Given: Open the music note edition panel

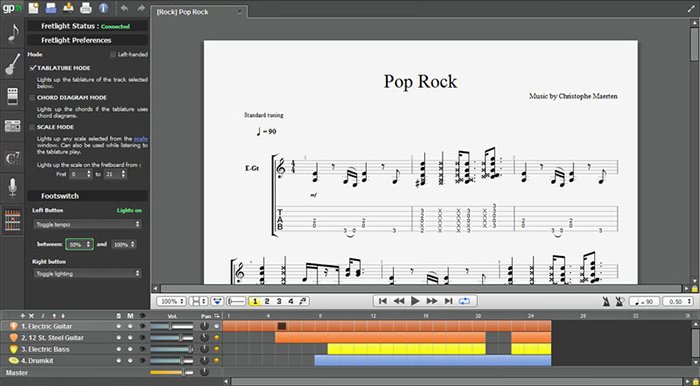Looking at the screenshot, I should coord(12,33).
